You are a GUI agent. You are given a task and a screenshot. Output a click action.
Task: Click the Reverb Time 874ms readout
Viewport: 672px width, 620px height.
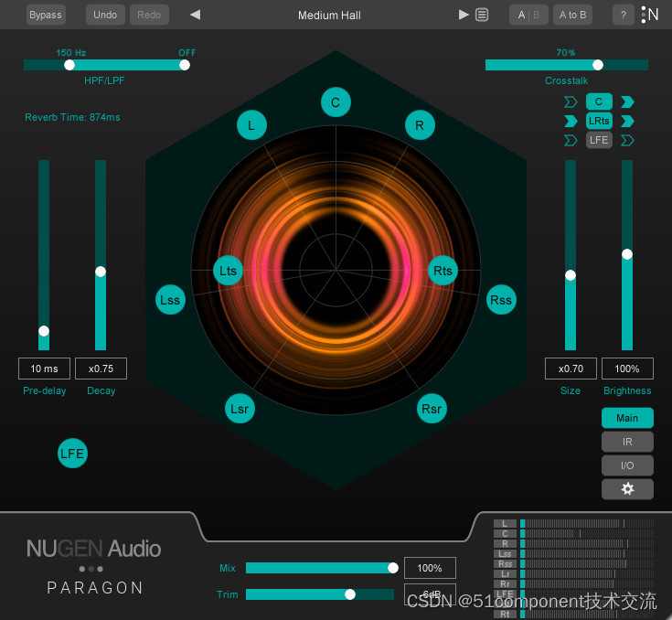coord(72,117)
